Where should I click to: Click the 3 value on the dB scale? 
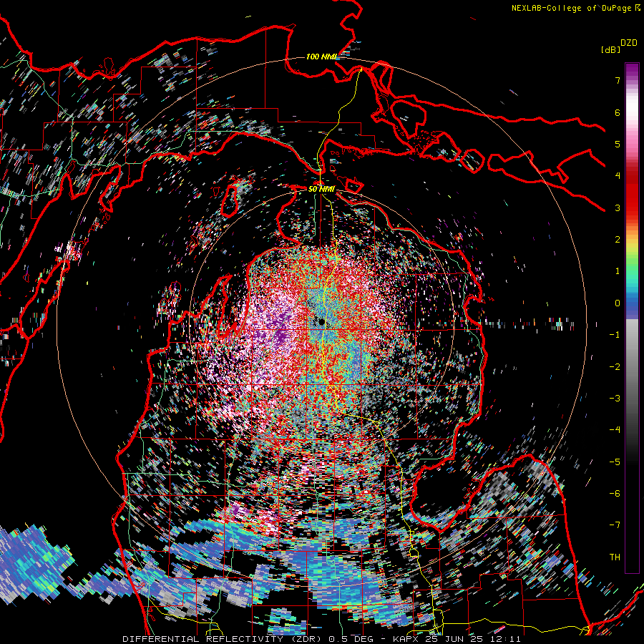[x=618, y=208]
